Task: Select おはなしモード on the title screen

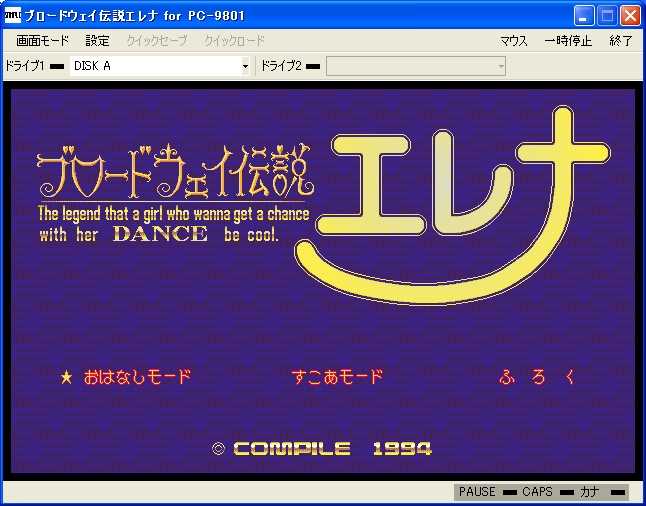Action: [137, 377]
